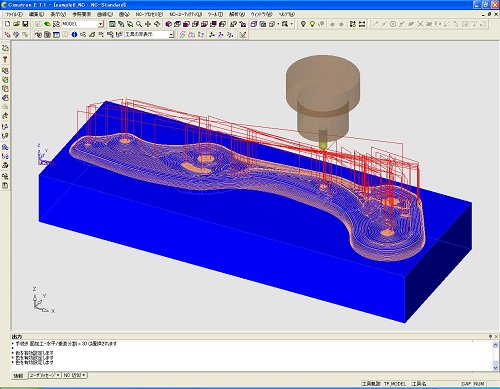Click the green grid fit-view icon
The width and height of the screenshot is (500, 389).
point(112,24)
